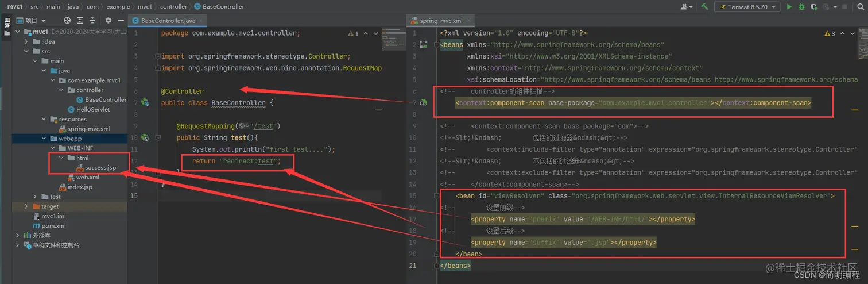Collapse the java source folder
The width and height of the screenshot is (868, 284).
(x=44, y=71)
